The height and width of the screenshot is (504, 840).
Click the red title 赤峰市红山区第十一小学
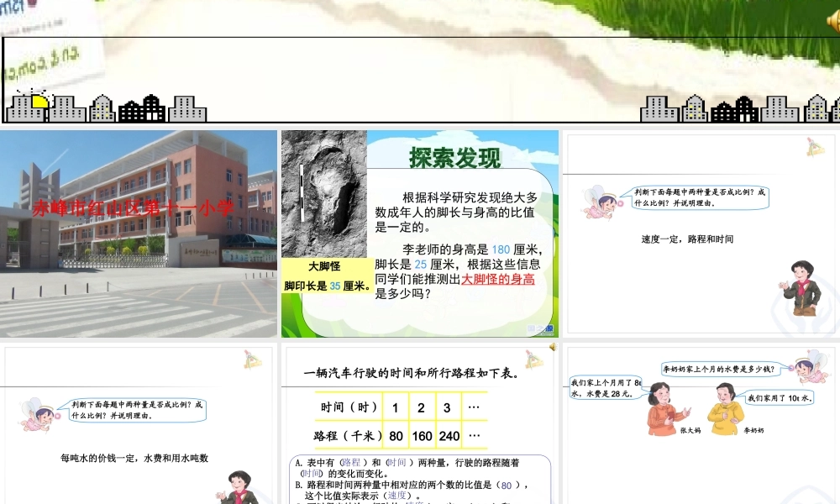pyautogui.click(x=133, y=208)
